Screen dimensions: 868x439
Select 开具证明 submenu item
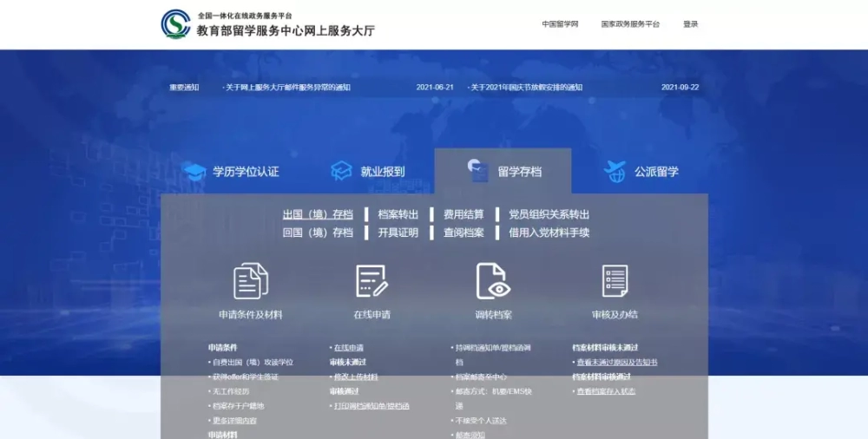click(x=398, y=233)
